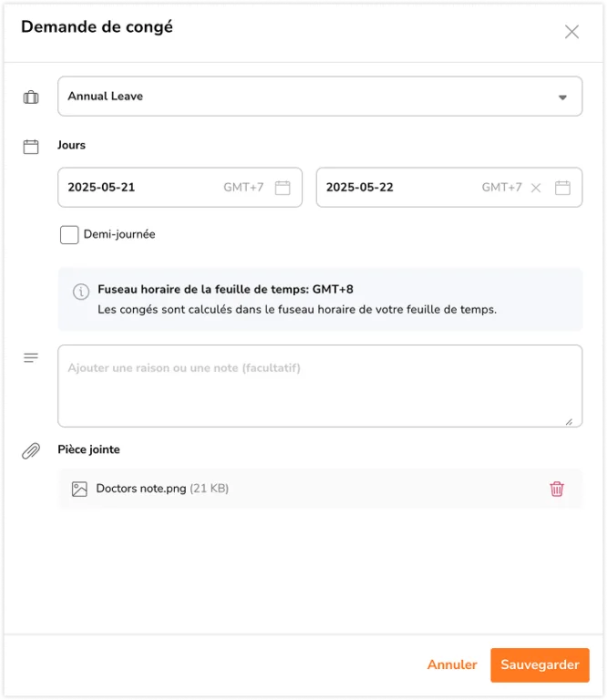Click the note lines icon
Screen dimensions: 607x700
pos(31,358)
